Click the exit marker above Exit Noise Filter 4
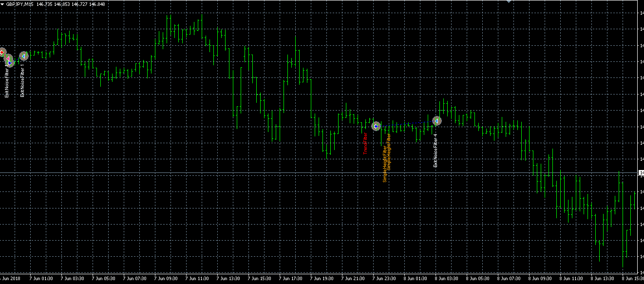This screenshot has height=284, width=644. [437, 120]
